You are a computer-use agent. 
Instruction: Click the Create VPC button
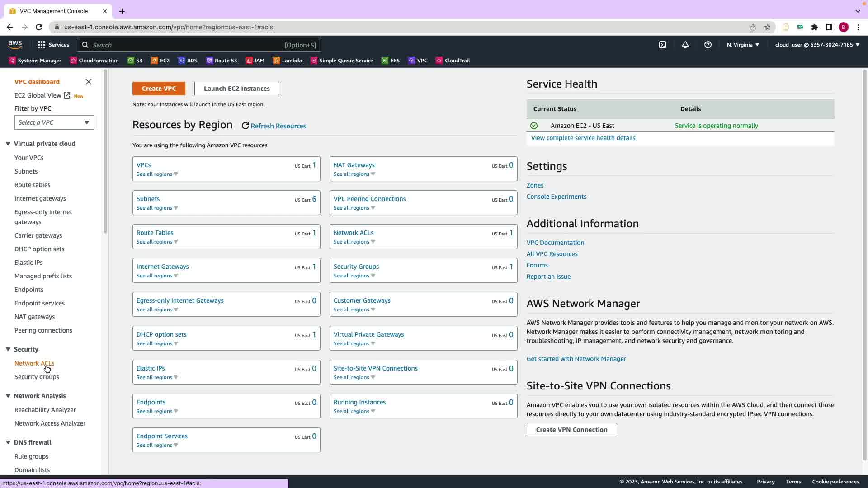point(159,89)
